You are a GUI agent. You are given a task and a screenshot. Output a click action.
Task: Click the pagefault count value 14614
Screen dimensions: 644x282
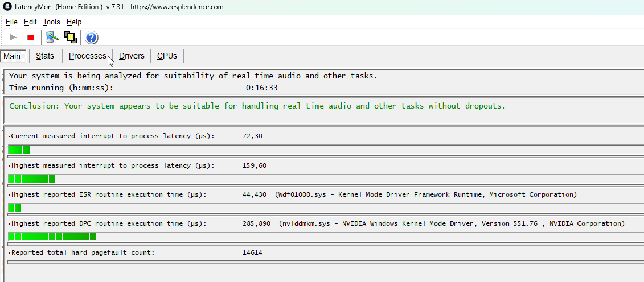(x=252, y=253)
